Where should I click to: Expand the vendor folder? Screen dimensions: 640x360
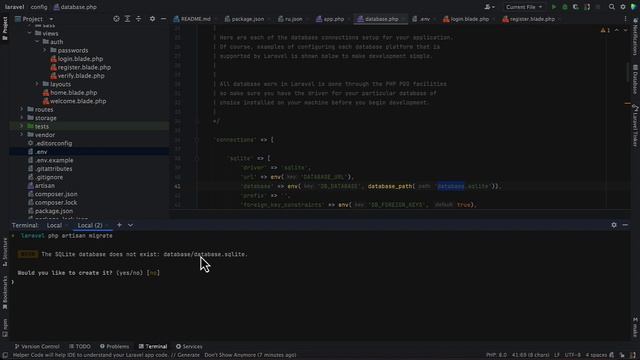[x=22, y=135]
